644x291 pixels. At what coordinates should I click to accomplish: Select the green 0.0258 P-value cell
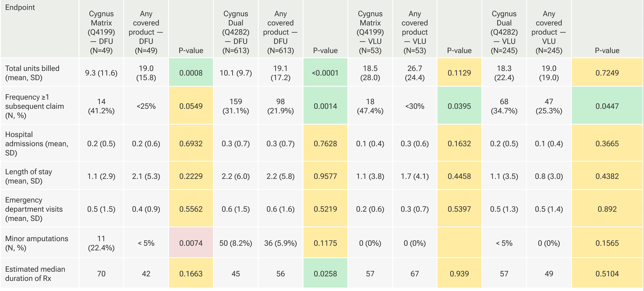click(325, 274)
